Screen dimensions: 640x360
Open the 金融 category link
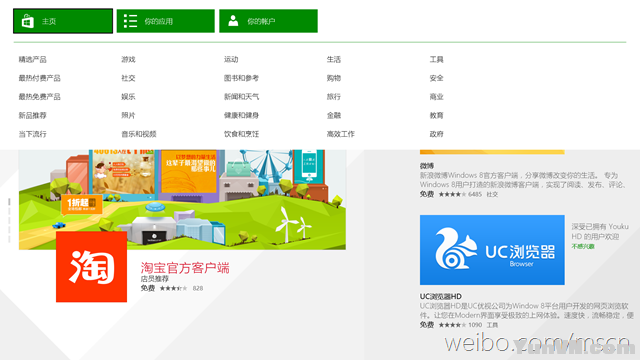[333, 116]
